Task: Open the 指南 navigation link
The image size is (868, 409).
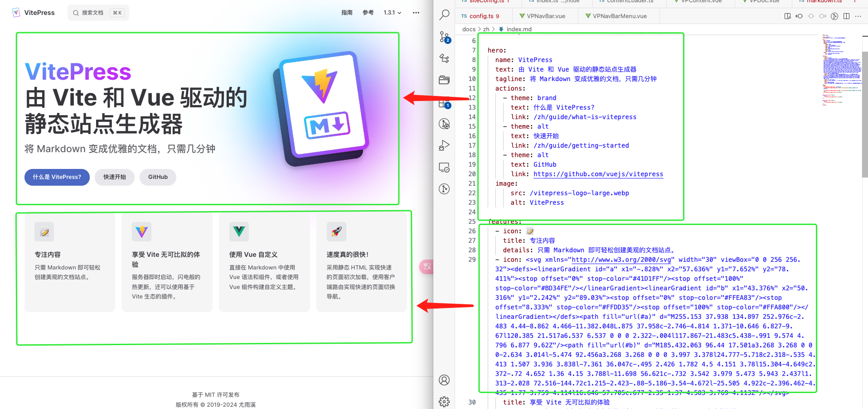Action: (x=347, y=13)
